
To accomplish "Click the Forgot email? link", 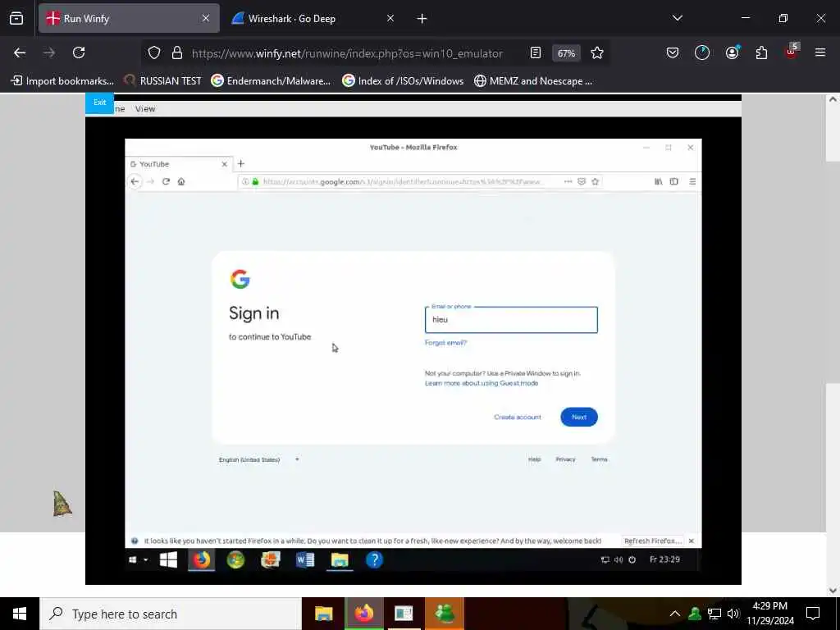I will coord(445,343).
